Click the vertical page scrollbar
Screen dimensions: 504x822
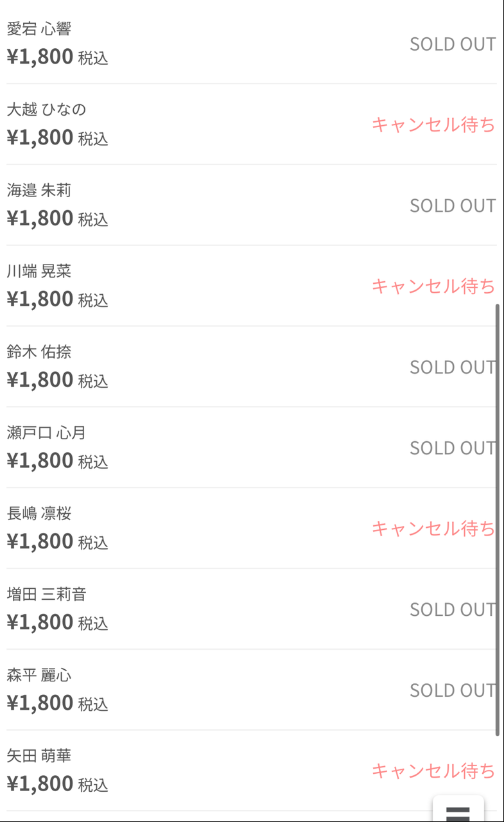tap(498, 519)
